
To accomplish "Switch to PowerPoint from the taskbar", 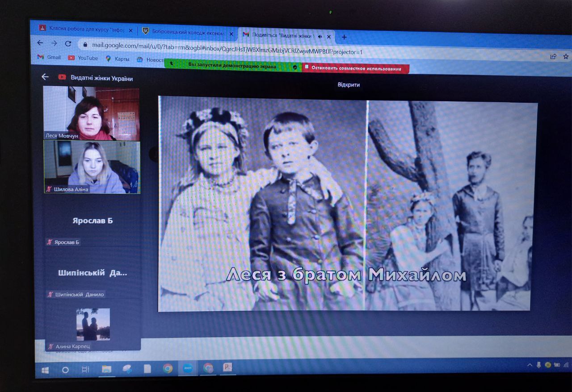I will pos(228,367).
